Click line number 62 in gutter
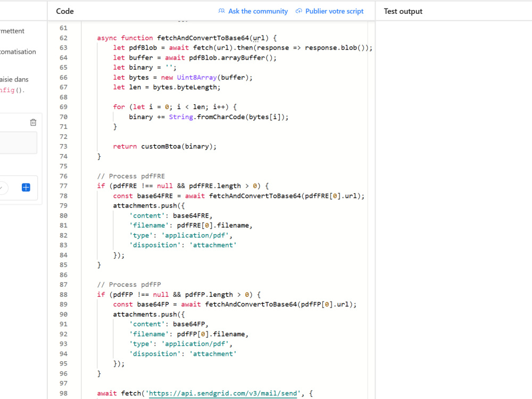 click(x=63, y=38)
